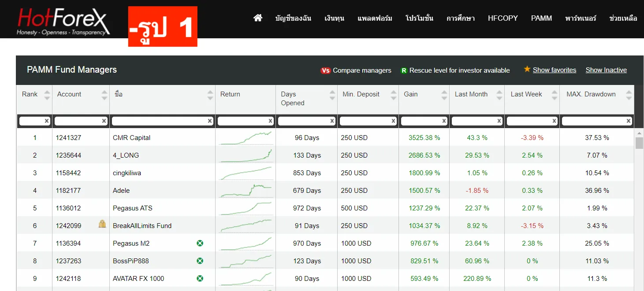Screen dimensions: 644x291
Task: Open the การศึกษา menu
Action: [x=461, y=18]
